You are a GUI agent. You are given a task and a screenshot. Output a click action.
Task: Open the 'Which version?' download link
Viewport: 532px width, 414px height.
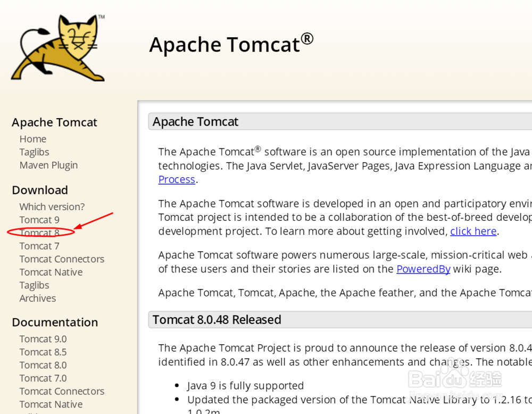click(52, 206)
